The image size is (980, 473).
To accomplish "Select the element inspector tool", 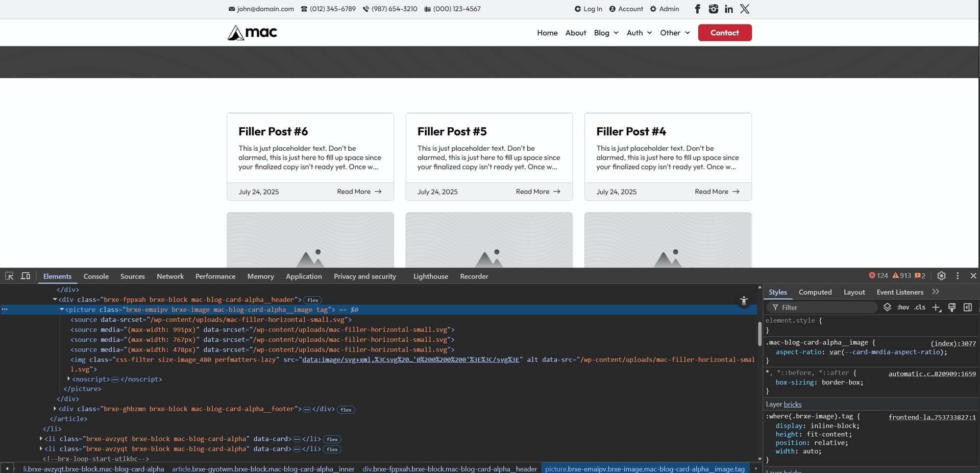I will (9, 276).
